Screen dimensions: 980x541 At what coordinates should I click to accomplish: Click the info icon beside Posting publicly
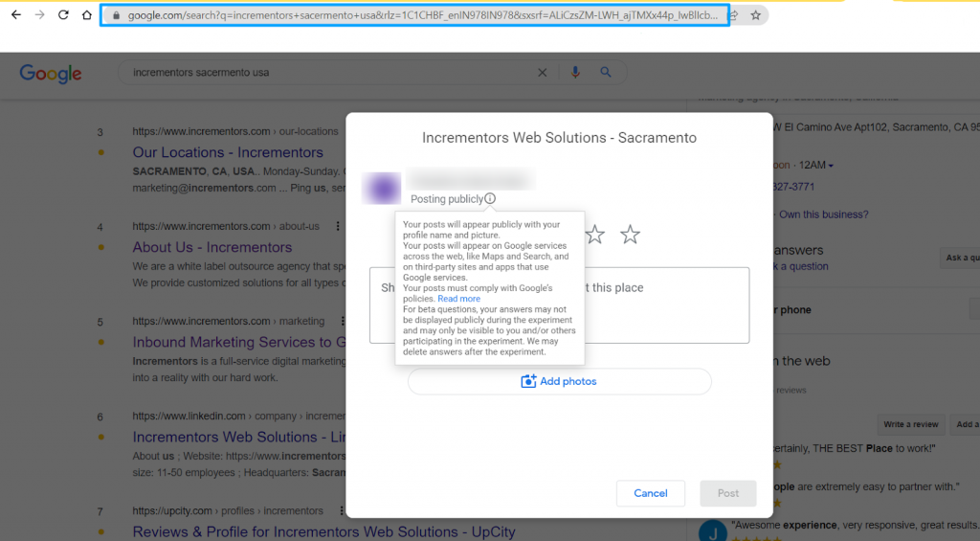[490, 198]
